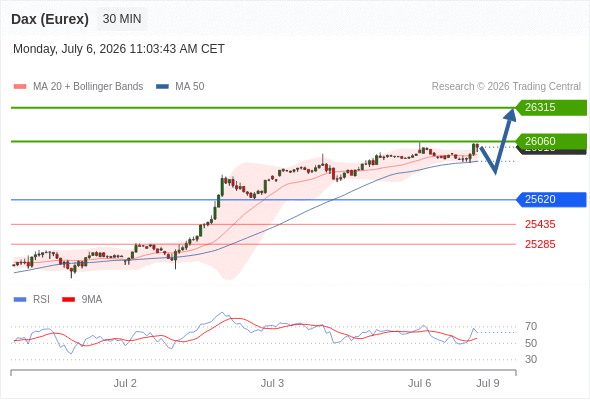Screen dimensions: 590x400
Task: Click the 9MA legend label
Action: [x=92, y=300]
